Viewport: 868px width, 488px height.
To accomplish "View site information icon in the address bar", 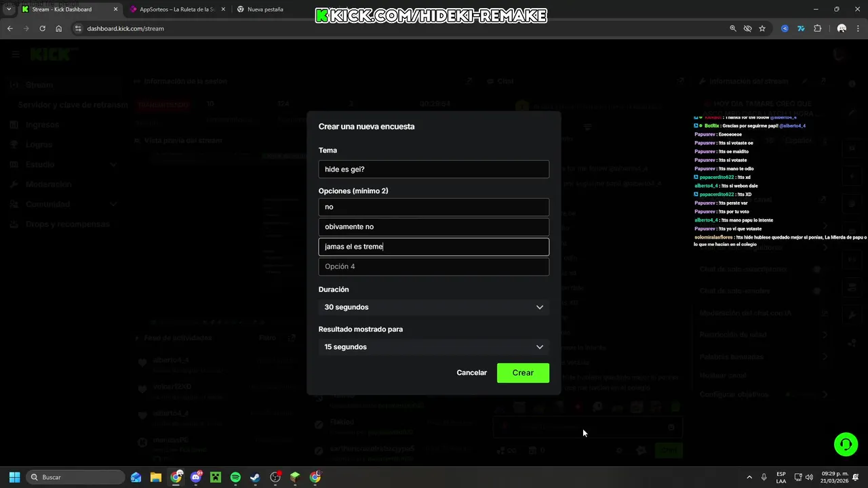I will [78, 28].
